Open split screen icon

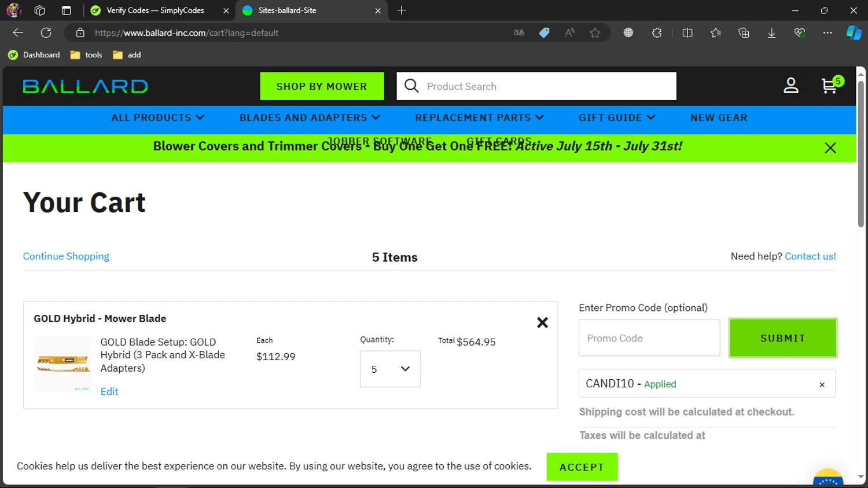[x=687, y=33]
